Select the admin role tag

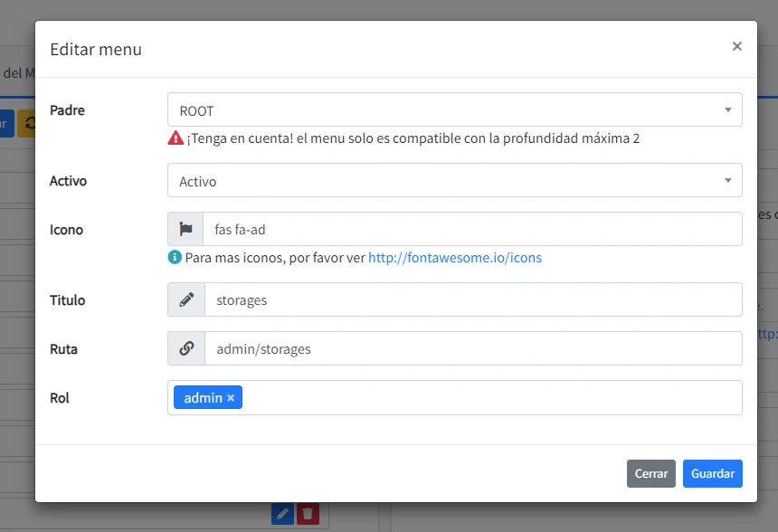[203, 398]
